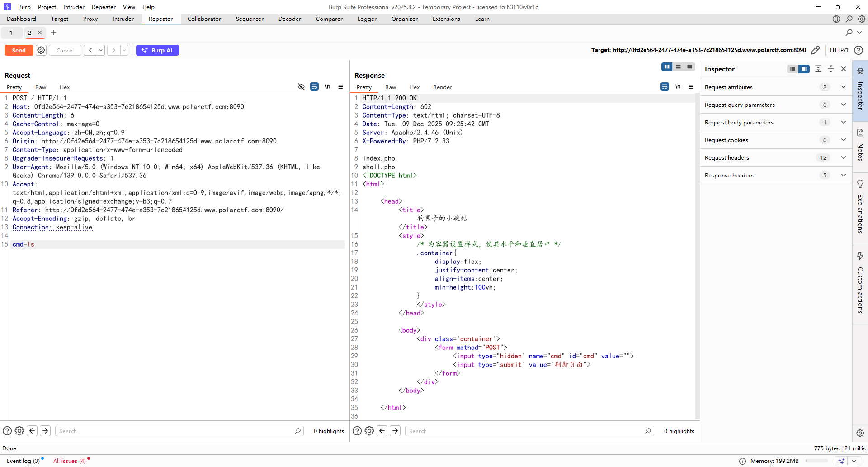Screen dimensions: 868x467
Task: Click the Send request settings gear icon
Action: point(41,50)
